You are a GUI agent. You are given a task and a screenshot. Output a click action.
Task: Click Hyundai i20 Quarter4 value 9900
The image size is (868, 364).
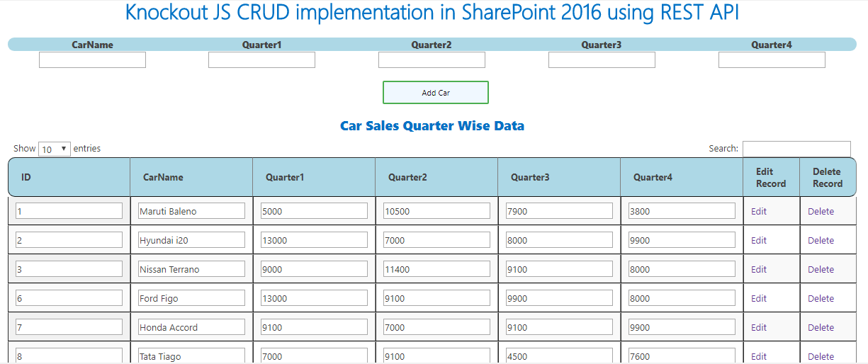(682, 240)
